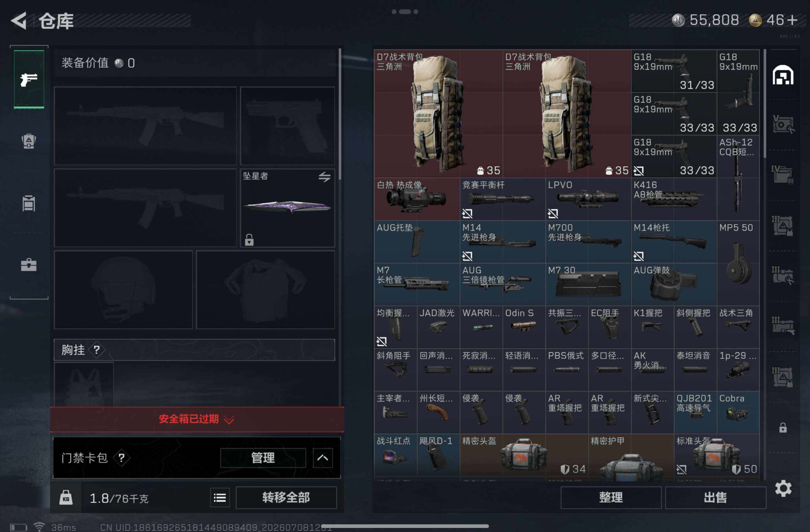This screenshot has width=810, height=532.
Task: Select the JAD激光 laser item
Action: click(438, 327)
